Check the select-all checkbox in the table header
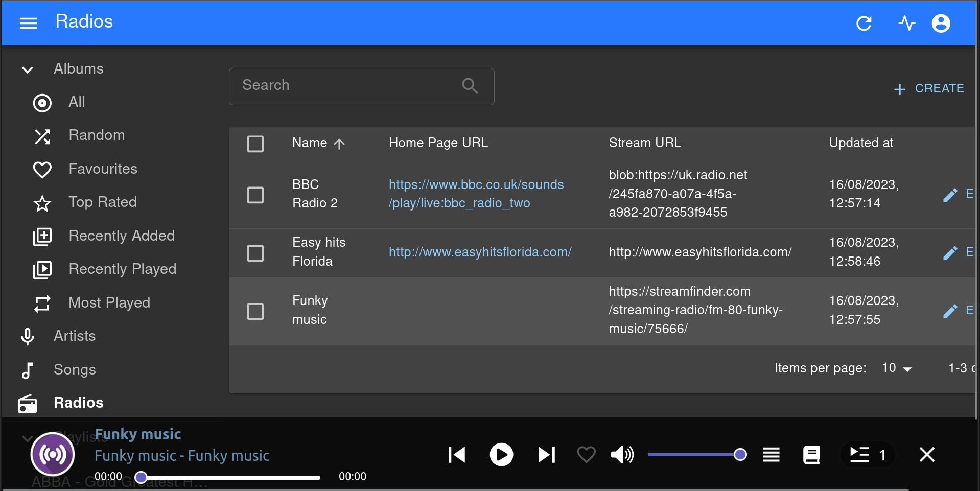The image size is (980, 491). [x=255, y=144]
